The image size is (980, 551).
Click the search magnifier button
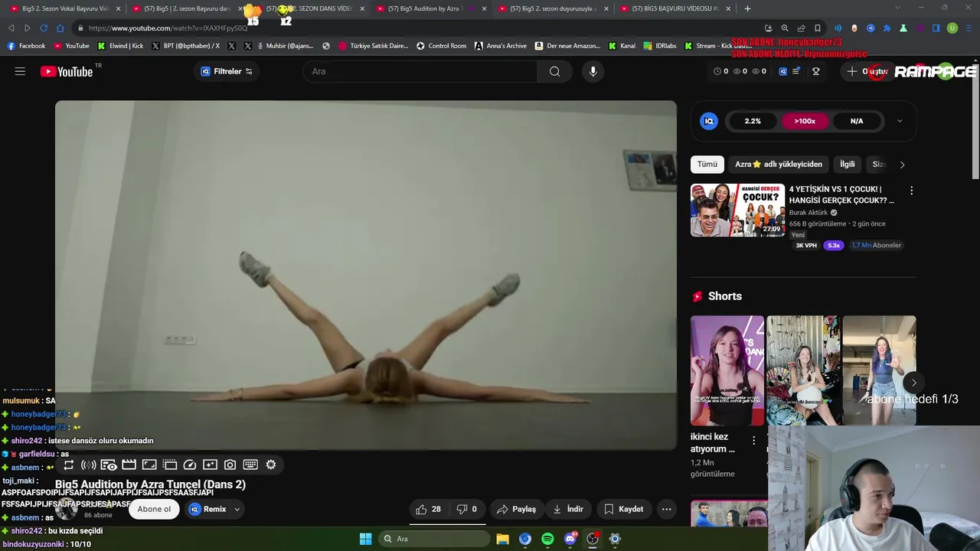click(x=554, y=71)
